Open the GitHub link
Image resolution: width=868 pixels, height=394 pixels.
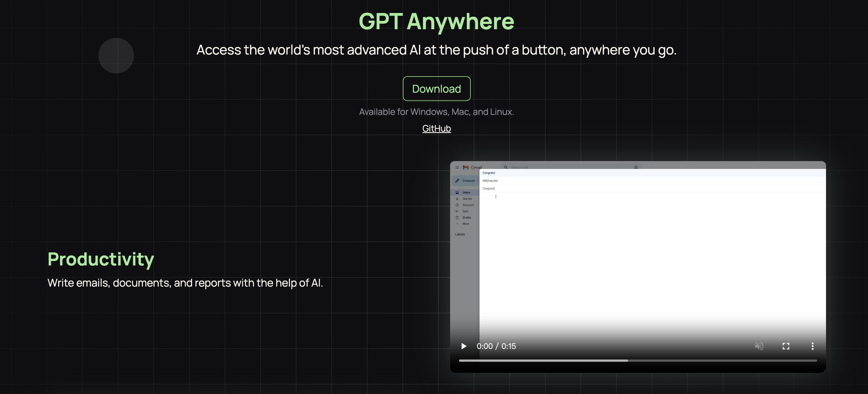point(436,129)
